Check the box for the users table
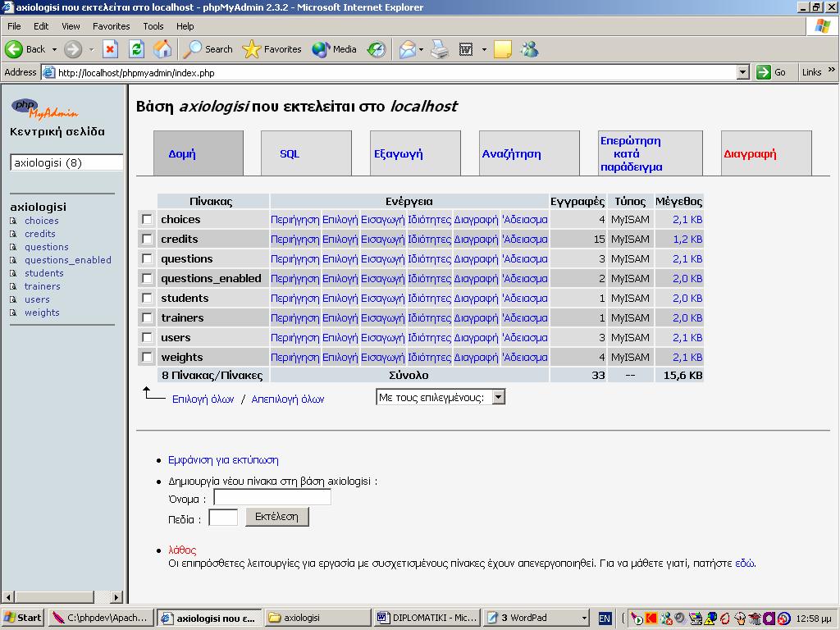Screen dimensions: 840x630 [x=147, y=337]
